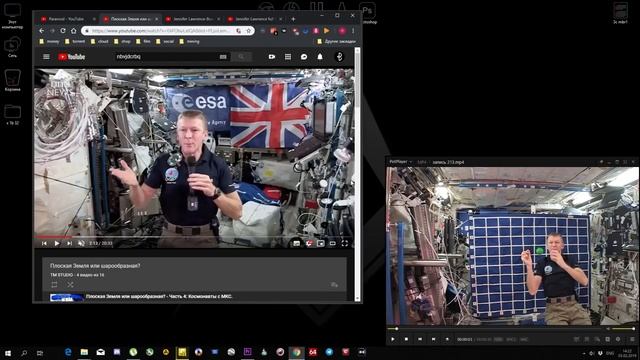Screen dimensions: 640x360
Task: Enter fullscreen in the YouTube player
Action: [344, 243]
